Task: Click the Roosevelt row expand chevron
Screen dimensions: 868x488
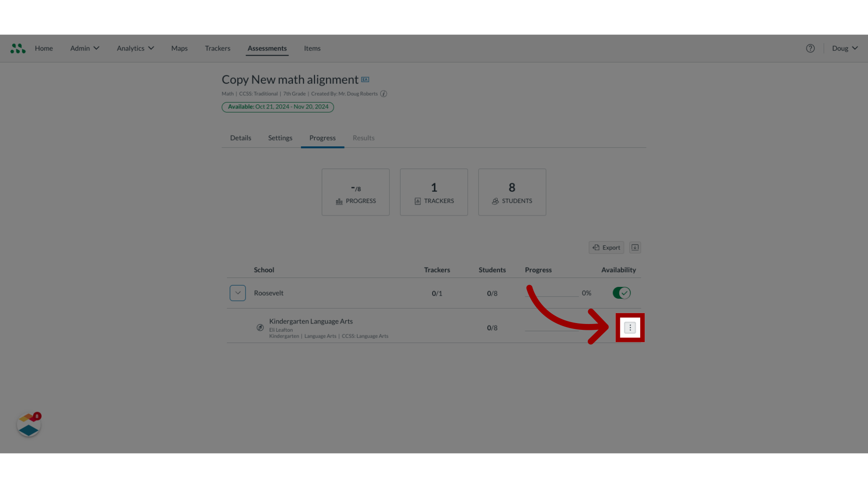Action: 238,292
